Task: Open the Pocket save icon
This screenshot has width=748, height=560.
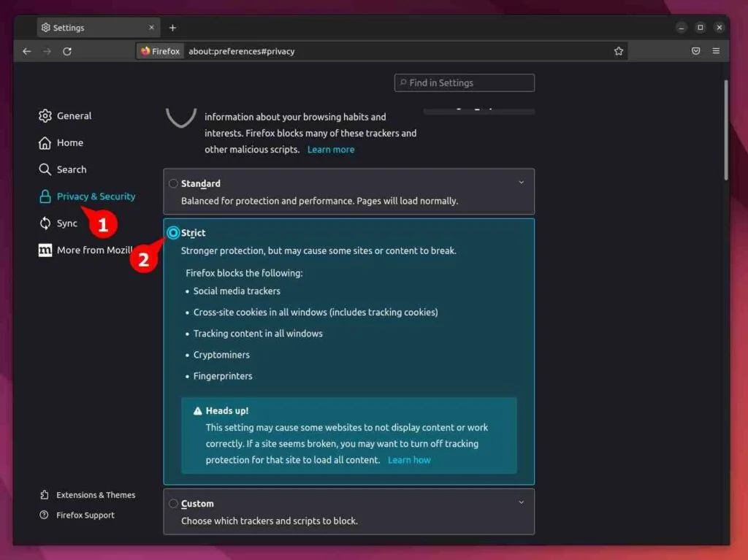Action: click(x=696, y=51)
